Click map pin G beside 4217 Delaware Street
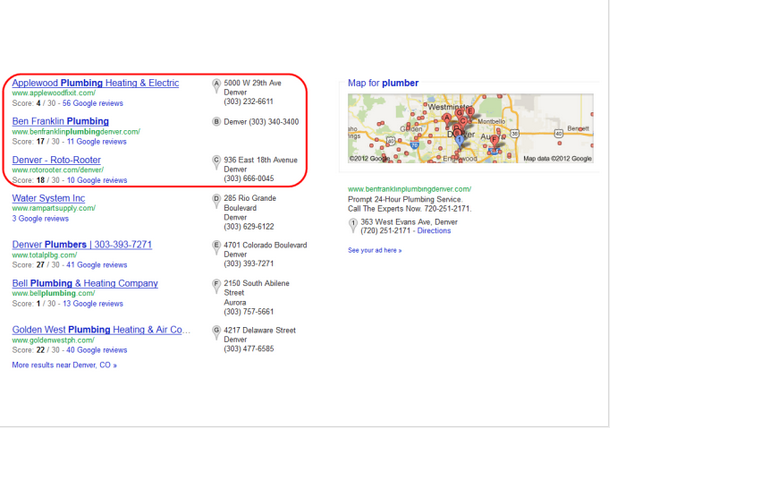Viewport: 768px width, 480px height. pos(216,333)
